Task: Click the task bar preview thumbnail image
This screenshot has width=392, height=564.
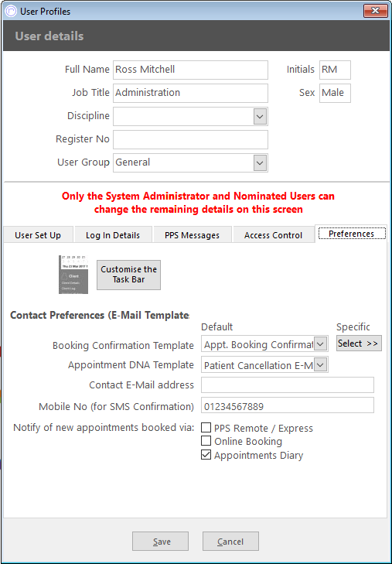Action: (73, 275)
